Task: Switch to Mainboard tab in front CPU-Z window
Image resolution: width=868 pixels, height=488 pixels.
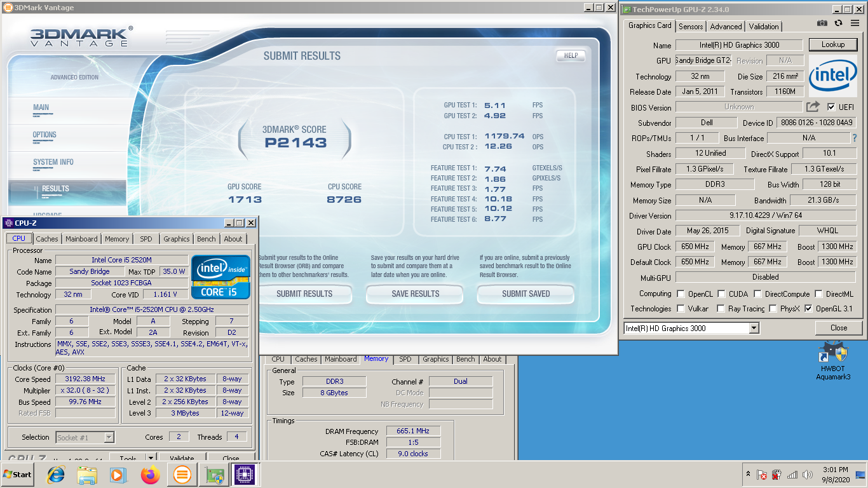Action: [x=81, y=239]
